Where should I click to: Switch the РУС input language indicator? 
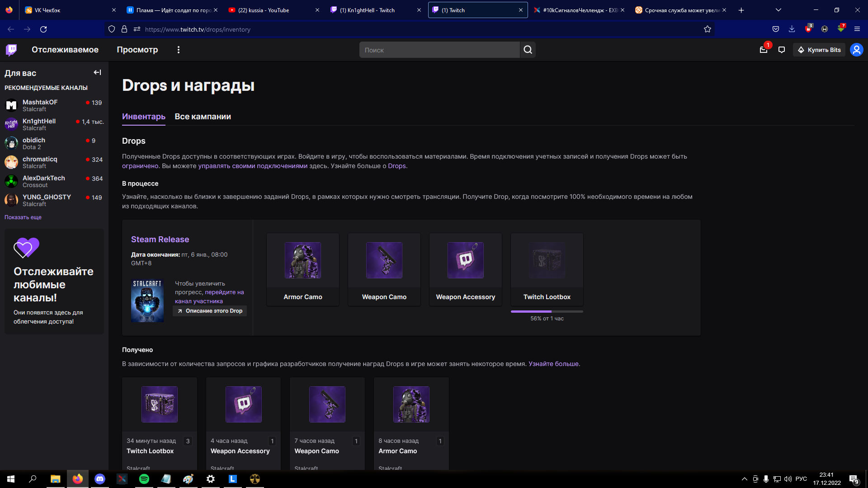click(801, 479)
